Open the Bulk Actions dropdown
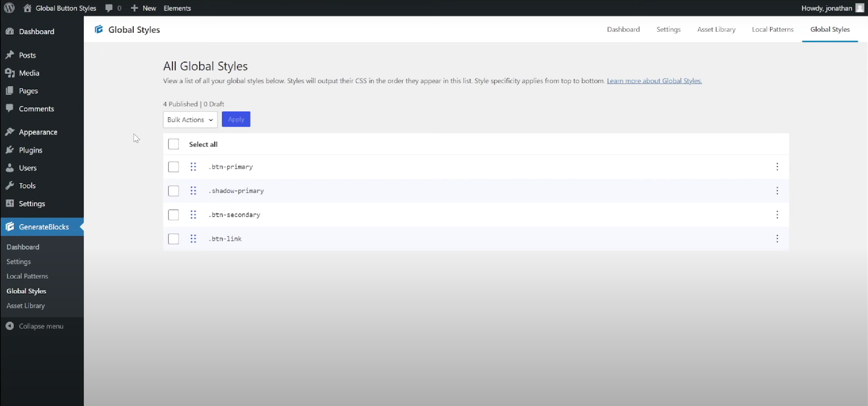This screenshot has height=406, width=868. [190, 120]
